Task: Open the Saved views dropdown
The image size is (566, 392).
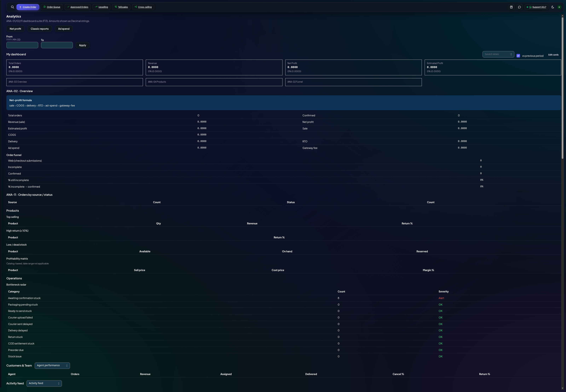Action: (x=498, y=54)
